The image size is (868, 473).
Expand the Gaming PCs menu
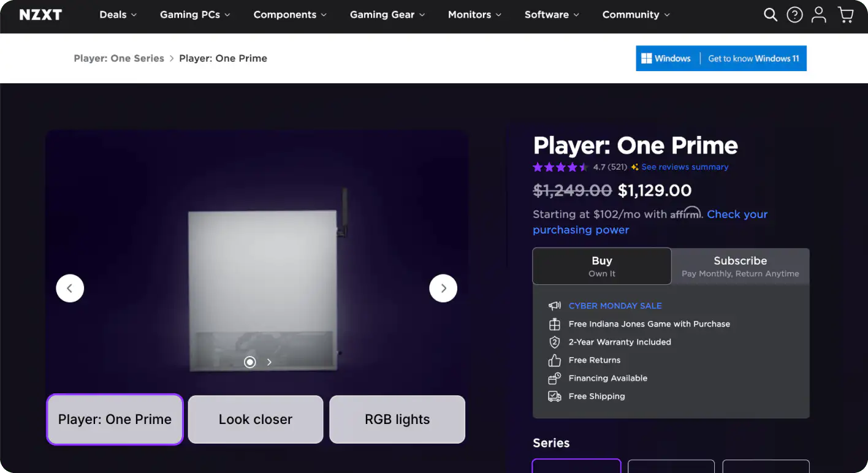point(195,15)
